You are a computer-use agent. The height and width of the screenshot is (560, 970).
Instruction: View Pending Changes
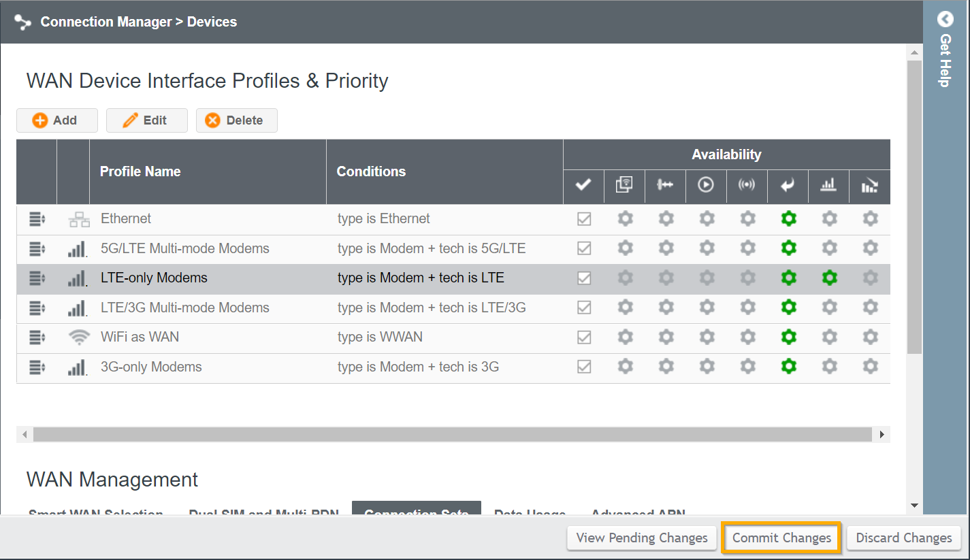point(642,538)
